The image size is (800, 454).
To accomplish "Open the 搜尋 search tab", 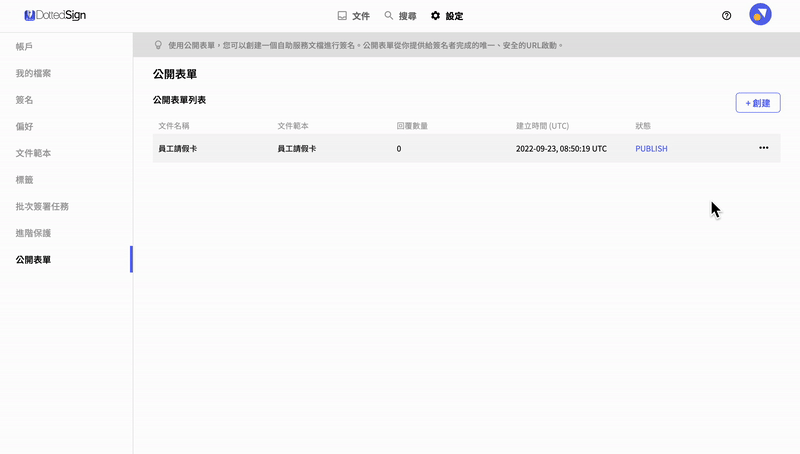I will pos(401,16).
